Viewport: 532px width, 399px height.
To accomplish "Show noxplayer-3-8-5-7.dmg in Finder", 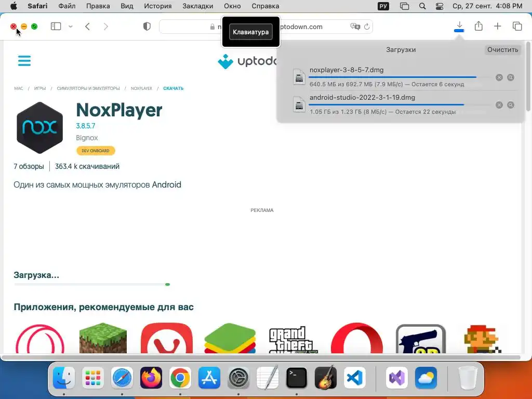I will pos(511,77).
